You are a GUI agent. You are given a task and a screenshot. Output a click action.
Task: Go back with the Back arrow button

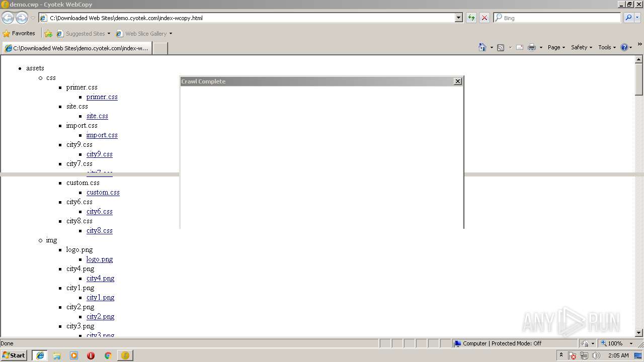(x=8, y=18)
